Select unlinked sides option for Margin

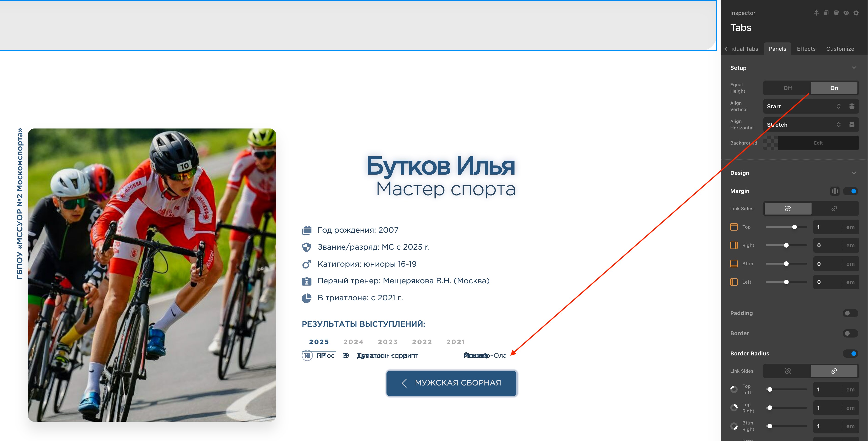[x=787, y=209]
